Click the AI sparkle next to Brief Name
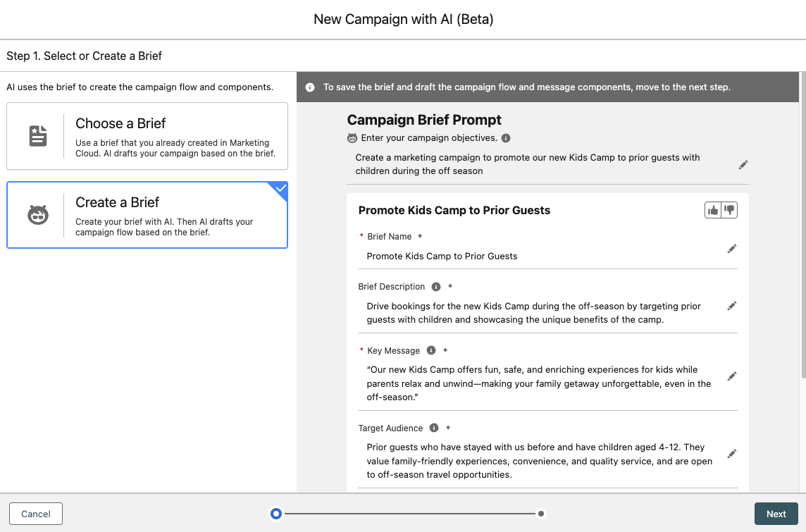The width and height of the screenshot is (806, 532). (420, 237)
